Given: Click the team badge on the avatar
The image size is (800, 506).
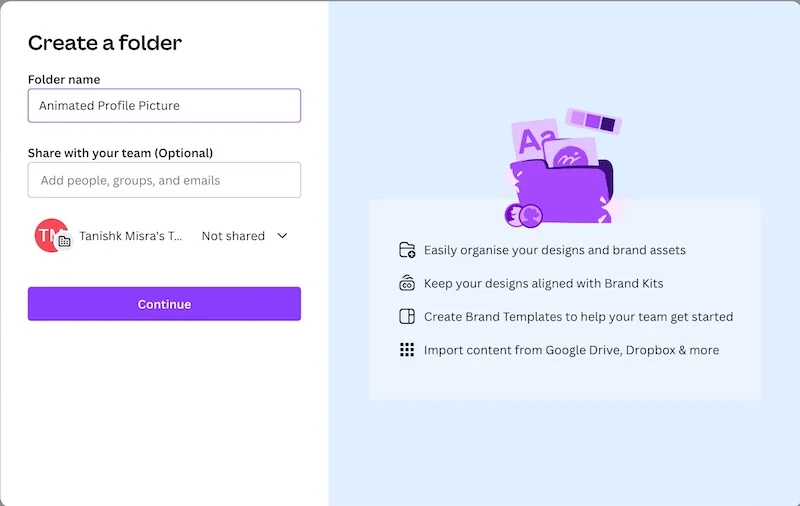Looking at the screenshot, I should pos(64,241).
